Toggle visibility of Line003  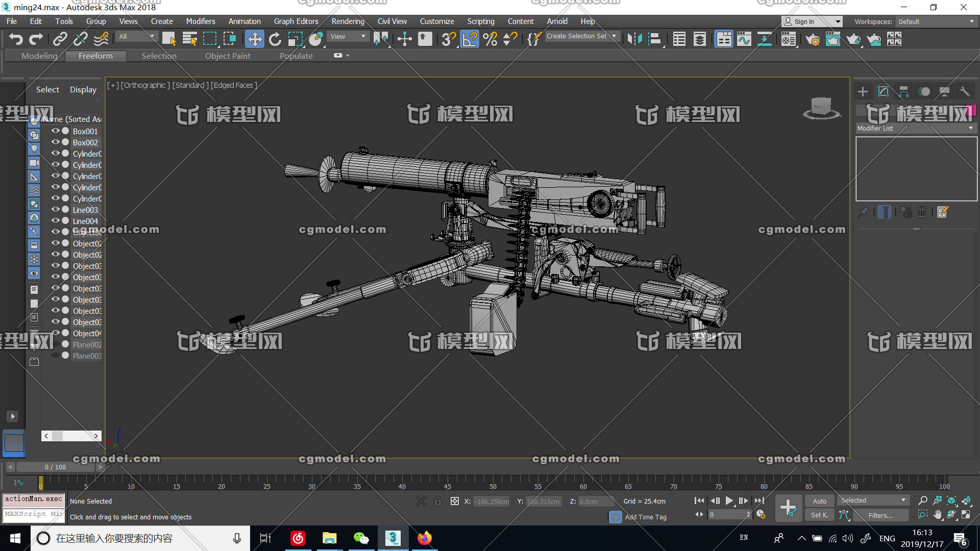point(55,209)
